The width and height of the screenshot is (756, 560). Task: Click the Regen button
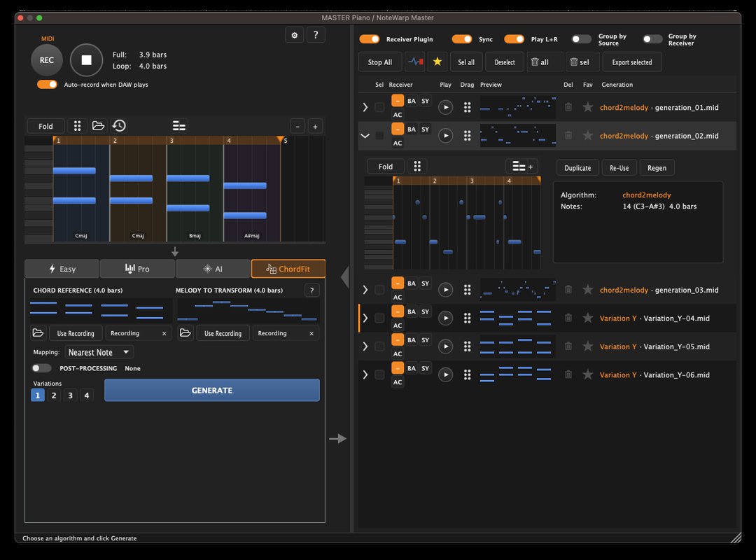(x=657, y=168)
